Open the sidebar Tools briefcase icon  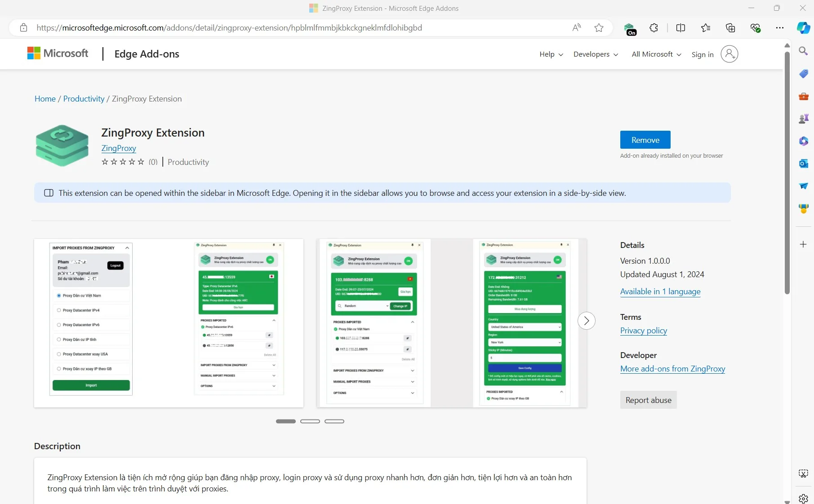(x=803, y=96)
